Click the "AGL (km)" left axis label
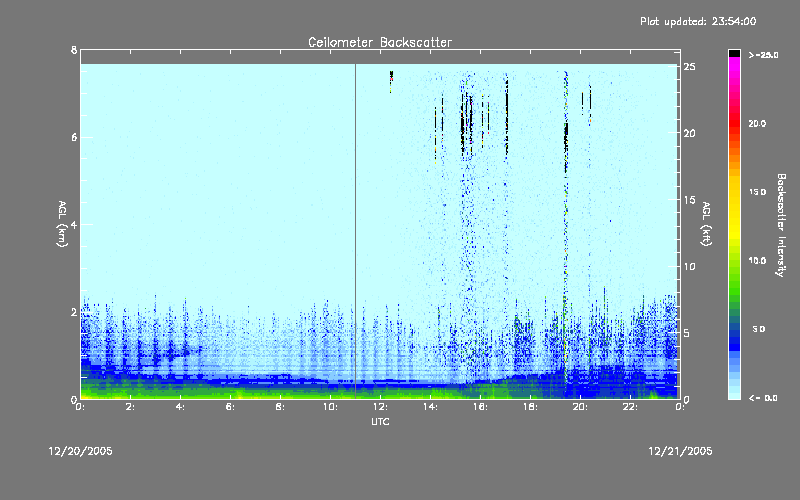800x500 pixels. click(x=62, y=224)
